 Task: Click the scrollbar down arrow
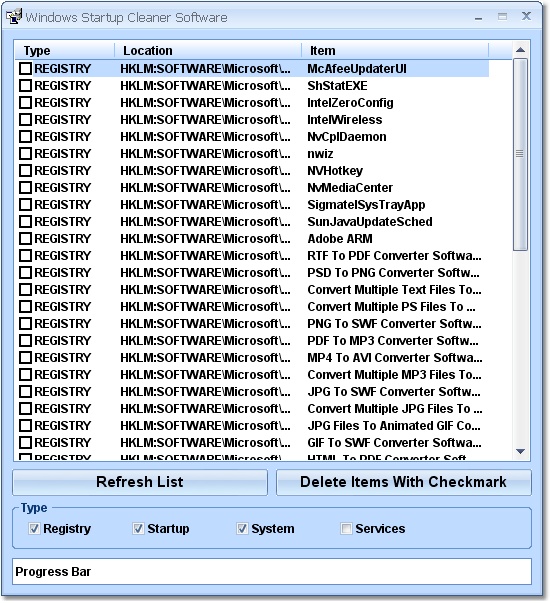(520, 451)
